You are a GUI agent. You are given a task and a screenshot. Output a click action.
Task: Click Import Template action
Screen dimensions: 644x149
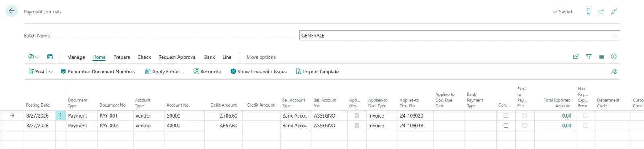click(317, 71)
